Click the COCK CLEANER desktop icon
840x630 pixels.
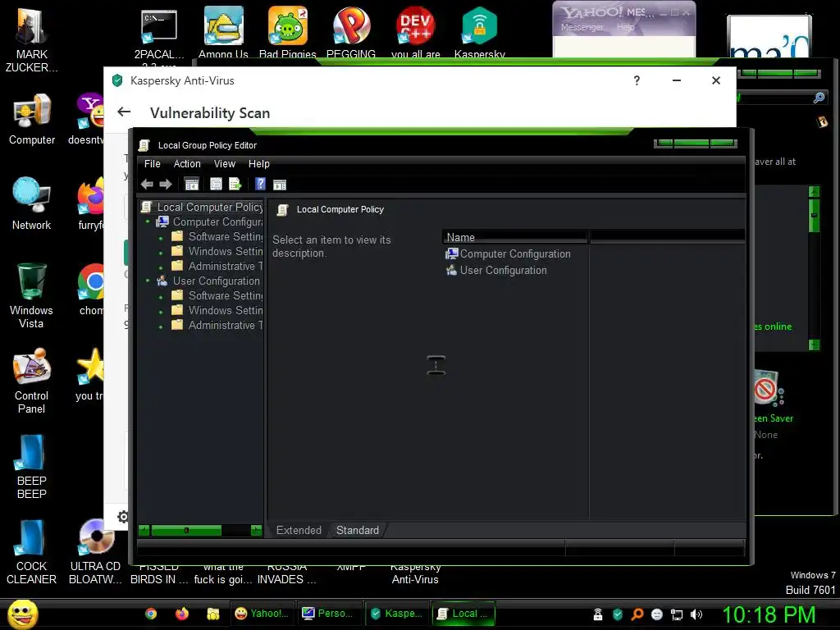pos(32,552)
